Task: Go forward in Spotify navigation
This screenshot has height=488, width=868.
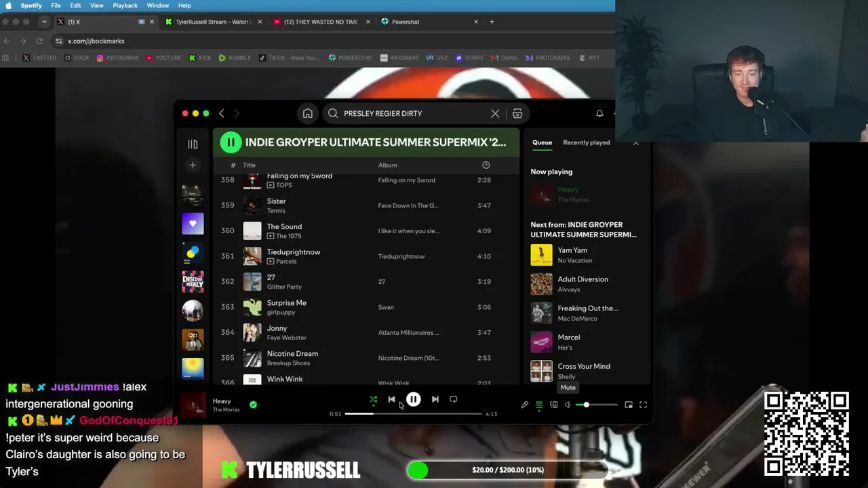Action: [x=236, y=113]
